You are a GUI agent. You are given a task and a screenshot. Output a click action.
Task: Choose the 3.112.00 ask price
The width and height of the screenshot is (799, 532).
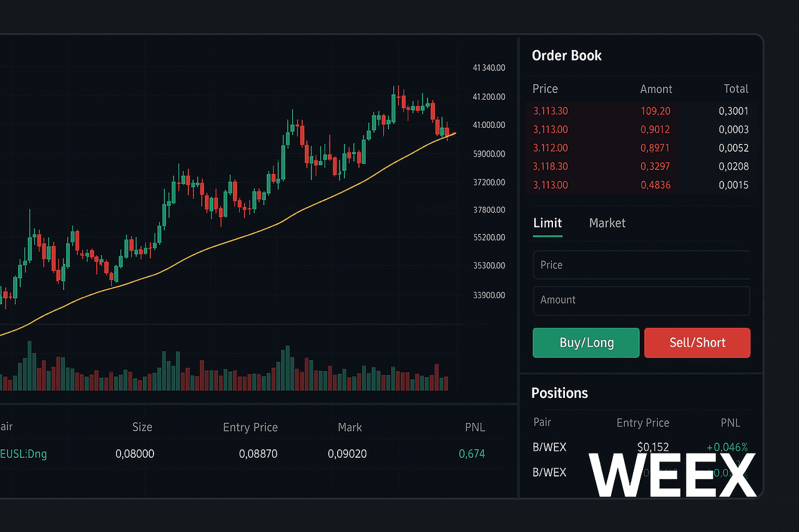click(551, 148)
